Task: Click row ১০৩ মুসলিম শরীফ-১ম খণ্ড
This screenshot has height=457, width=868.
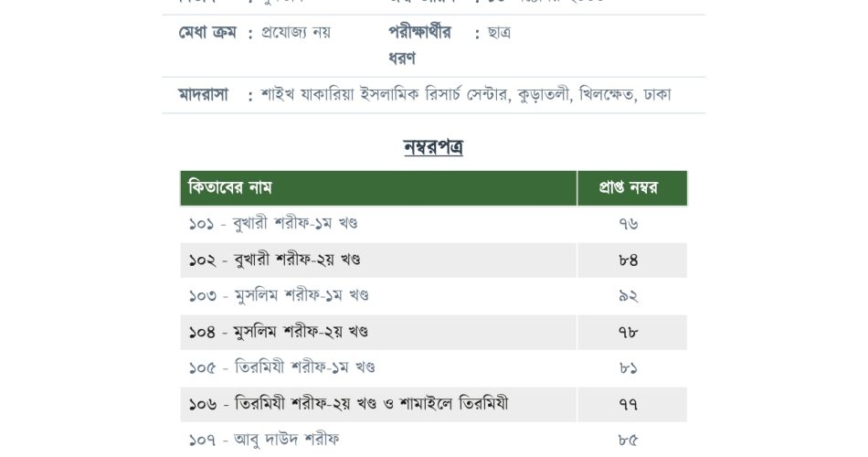Action: click(x=433, y=296)
